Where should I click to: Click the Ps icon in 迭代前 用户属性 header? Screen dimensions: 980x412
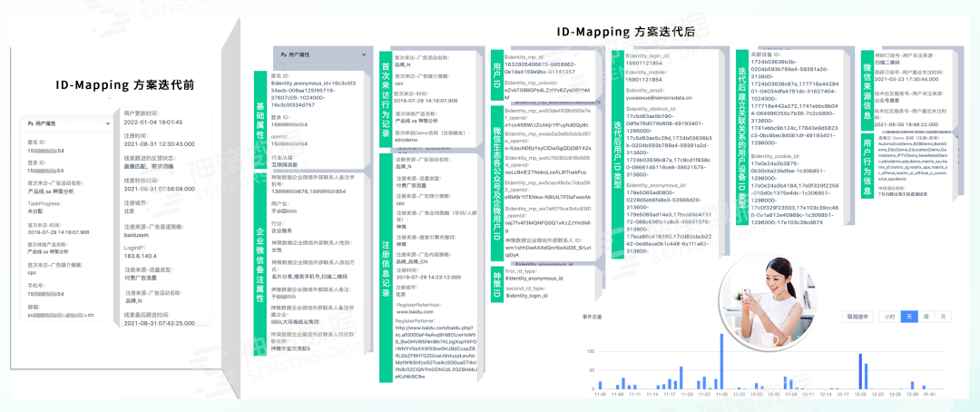[x=30, y=123]
